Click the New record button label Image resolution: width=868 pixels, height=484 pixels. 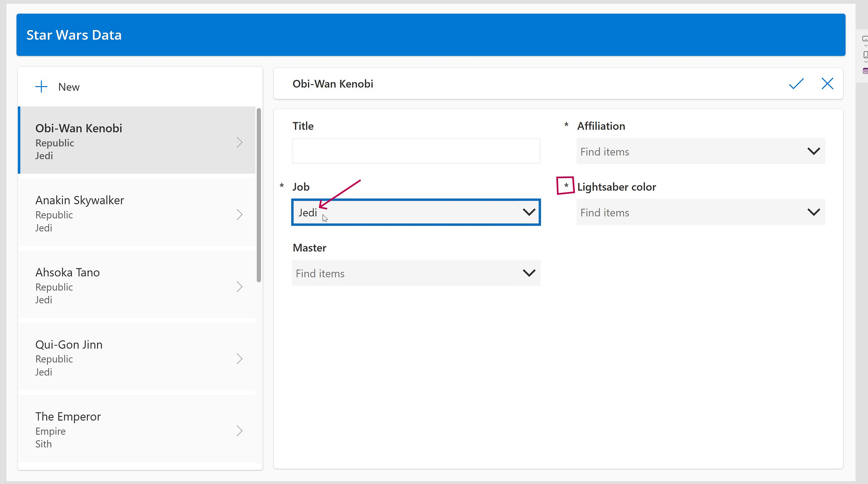pos(69,87)
